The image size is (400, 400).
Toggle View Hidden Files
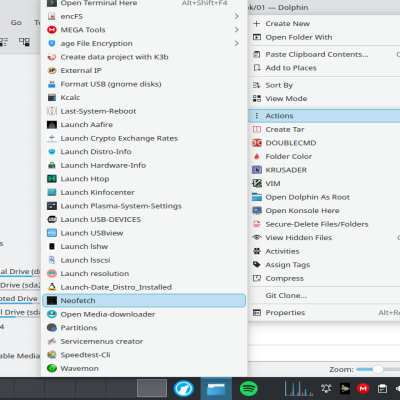click(x=324, y=238)
